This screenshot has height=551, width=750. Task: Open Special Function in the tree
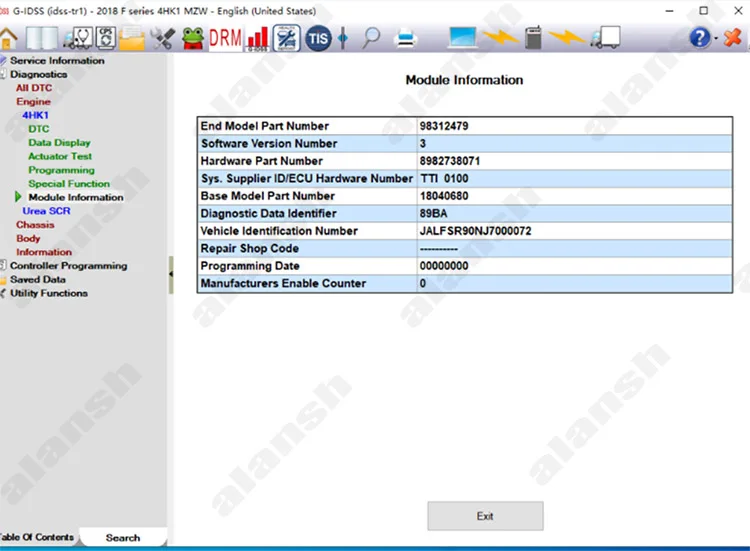69,184
